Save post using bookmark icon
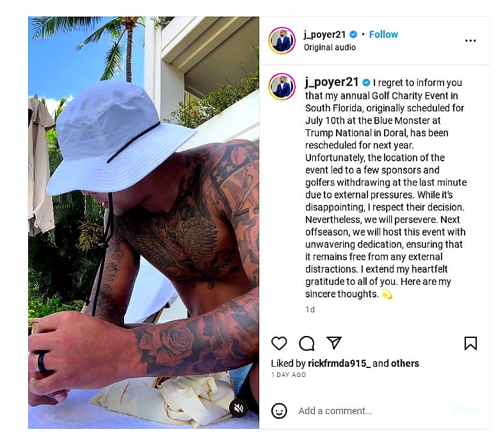This screenshot has height=448, width=496. (470, 343)
